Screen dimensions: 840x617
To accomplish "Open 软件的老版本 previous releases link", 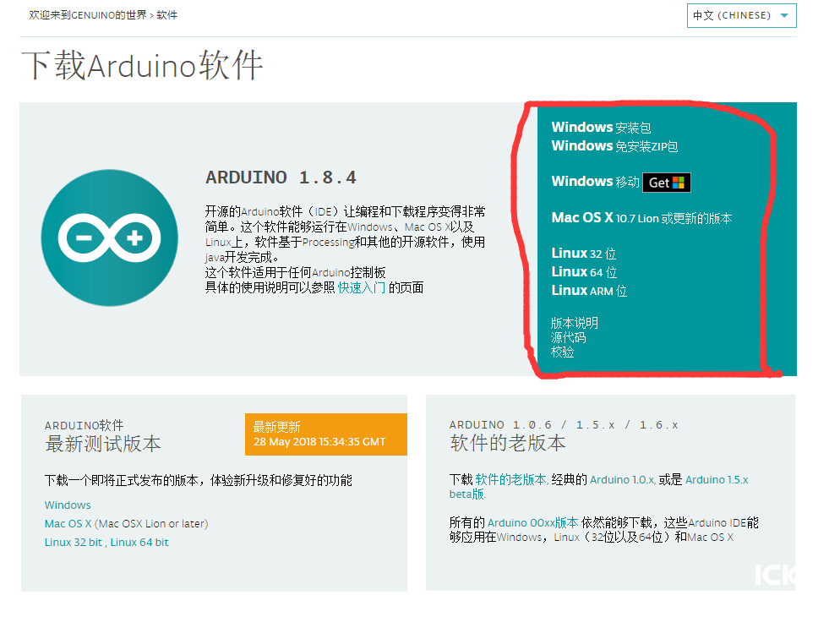I will [511, 479].
